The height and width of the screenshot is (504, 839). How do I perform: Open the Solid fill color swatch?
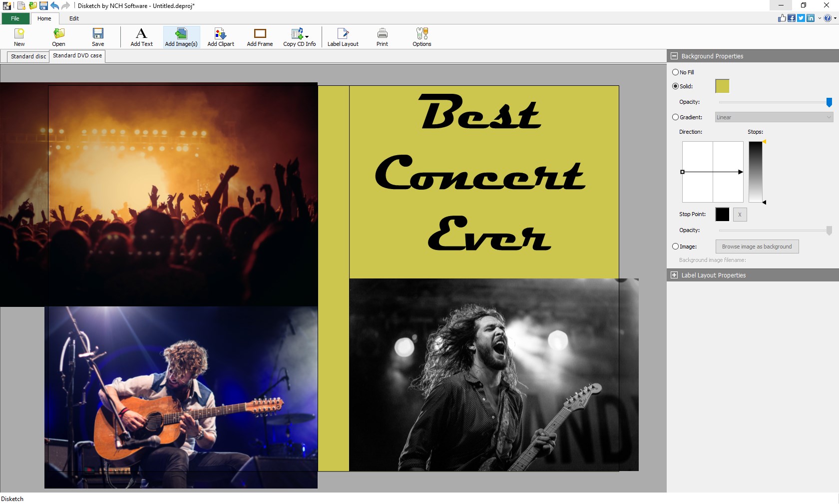[x=722, y=86]
